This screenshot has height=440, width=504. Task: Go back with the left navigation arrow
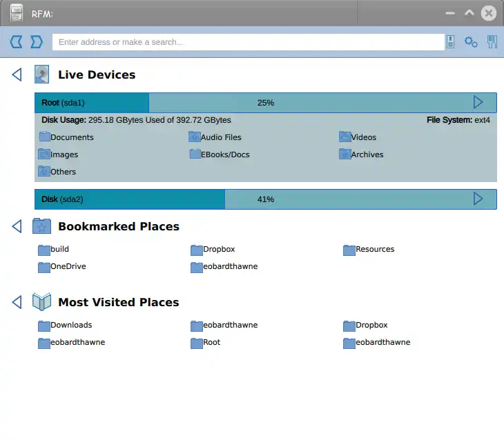[16, 42]
